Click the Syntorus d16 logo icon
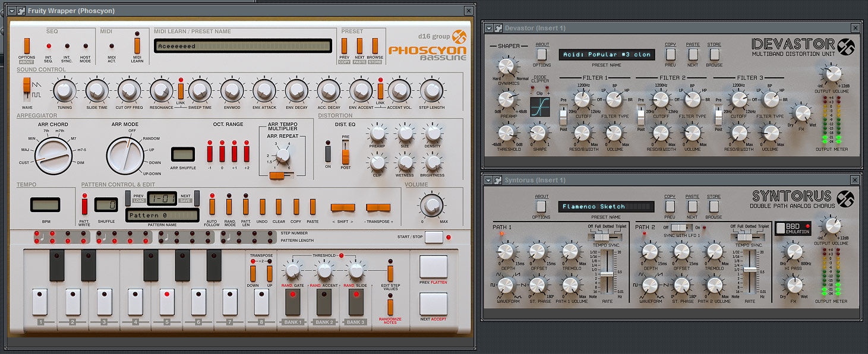 coord(845,198)
